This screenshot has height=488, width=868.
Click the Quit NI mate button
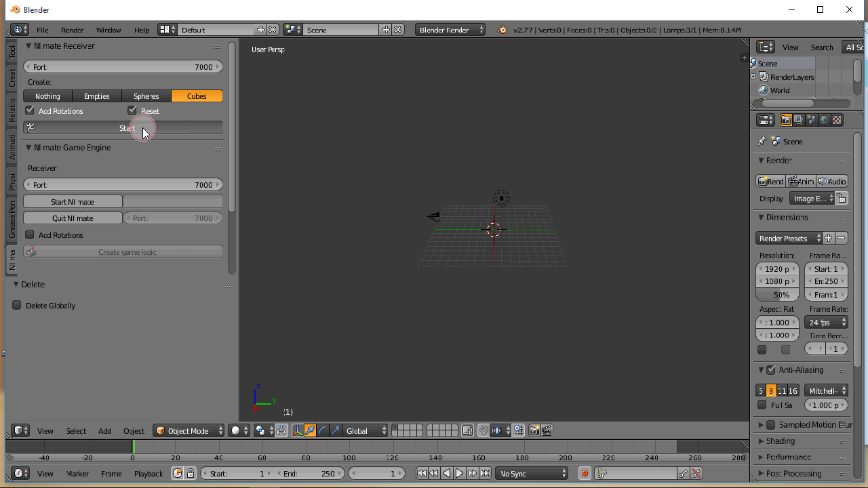tap(73, 218)
